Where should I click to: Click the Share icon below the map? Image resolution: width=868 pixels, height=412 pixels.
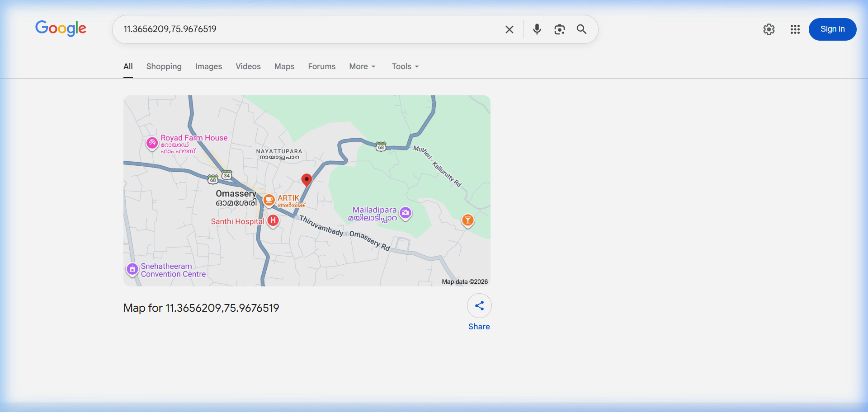(x=479, y=305)
